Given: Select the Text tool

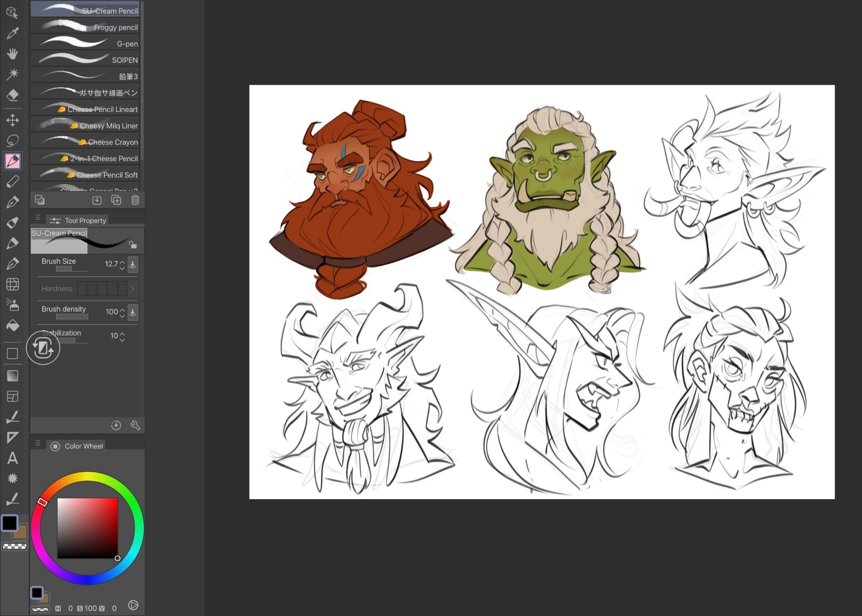Looking at the screenshot, I should [12, 458].
